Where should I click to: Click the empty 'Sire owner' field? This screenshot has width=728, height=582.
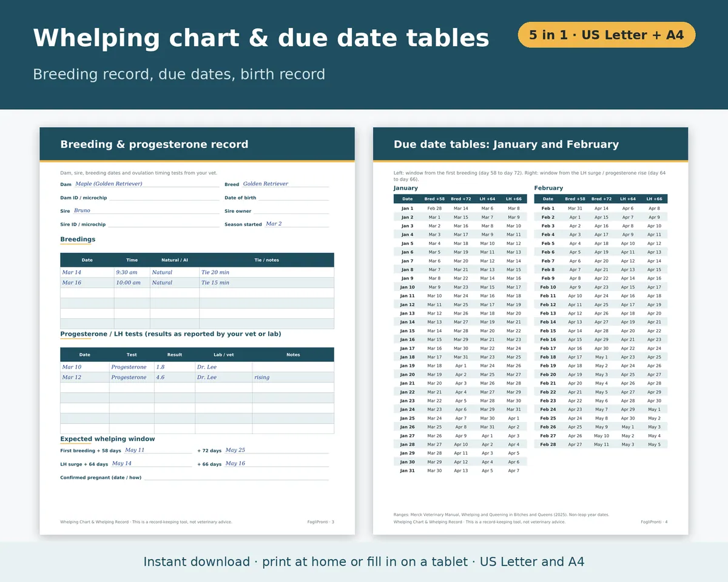[x=291, y=211]
